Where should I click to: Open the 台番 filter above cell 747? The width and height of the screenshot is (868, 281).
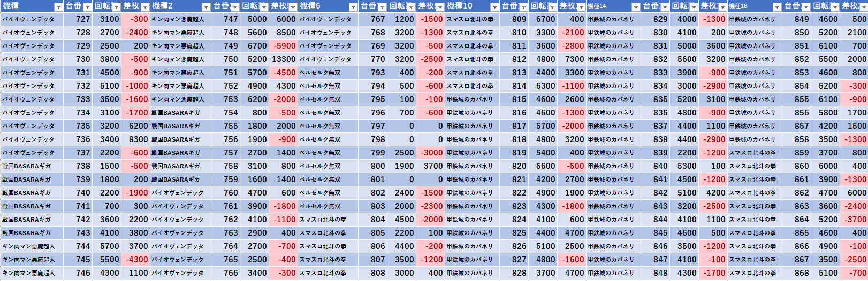pos(235,7)
